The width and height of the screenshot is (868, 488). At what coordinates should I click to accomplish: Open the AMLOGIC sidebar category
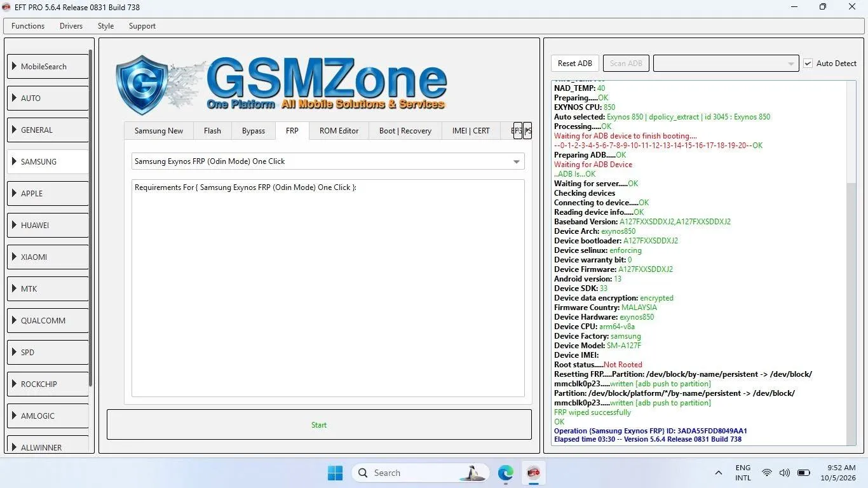coord(48,416)
